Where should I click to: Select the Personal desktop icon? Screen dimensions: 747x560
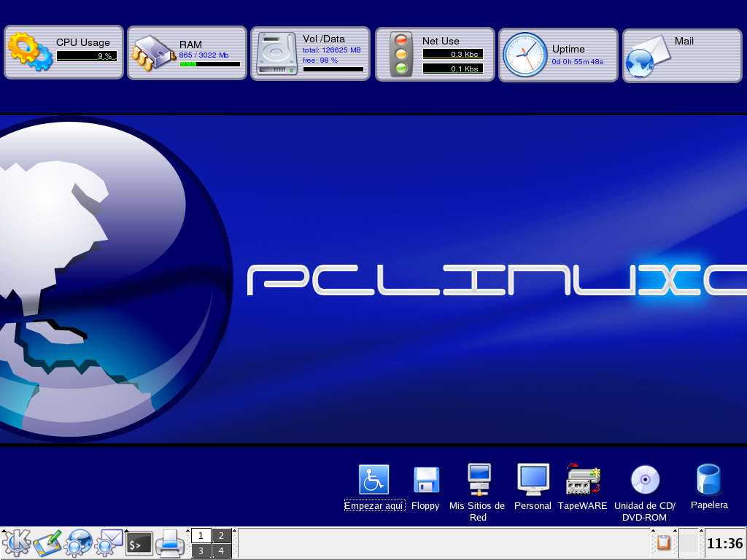click(533, 486)
